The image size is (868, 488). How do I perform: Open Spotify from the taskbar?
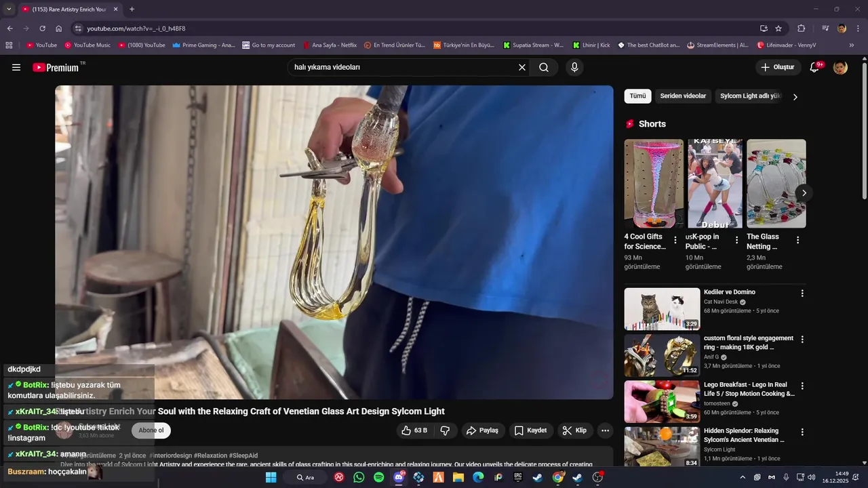point(378,477)
